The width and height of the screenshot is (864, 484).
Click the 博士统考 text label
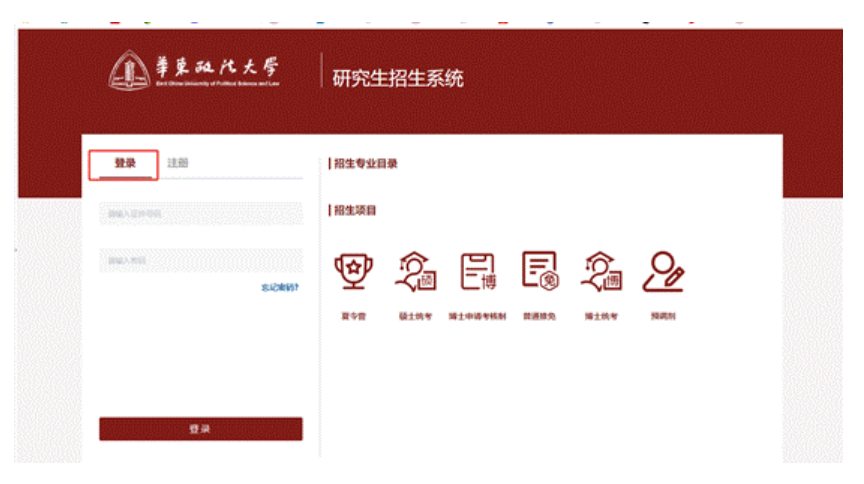[x=601, y=316]
